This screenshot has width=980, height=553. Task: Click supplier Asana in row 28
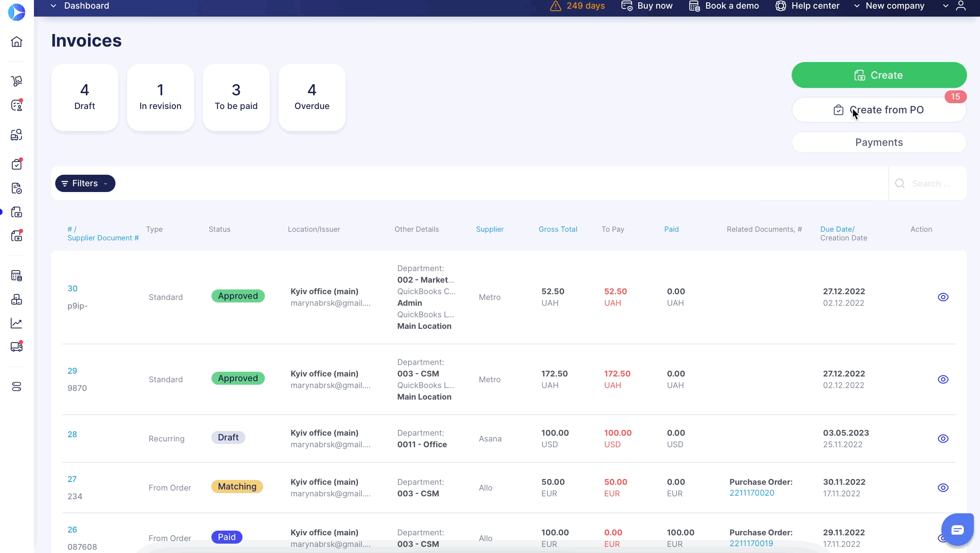(490, 439)
